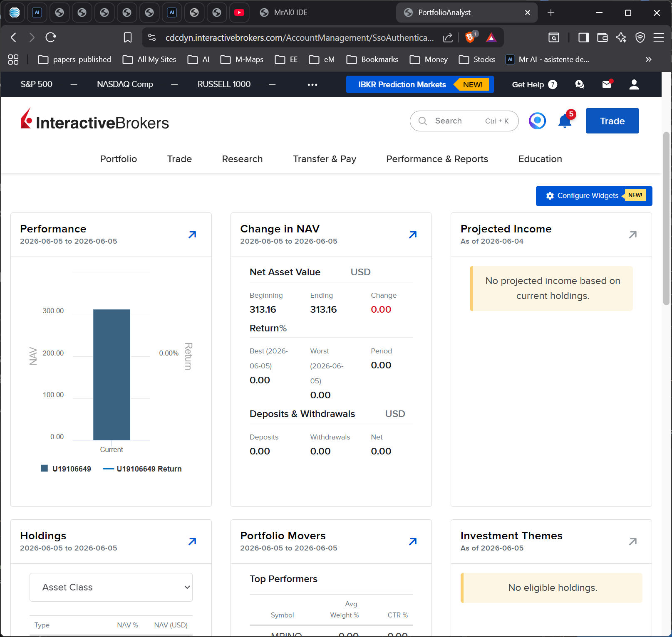Open the Trade navigation menu

(x=179, y=159)
